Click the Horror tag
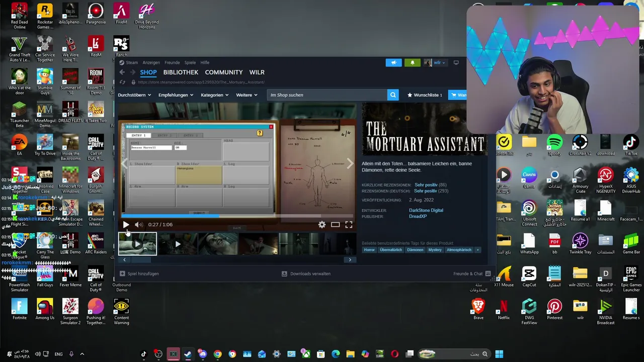The width and height of the screenshot is (644, 362). pyautogui.click(x=369, y=250)
